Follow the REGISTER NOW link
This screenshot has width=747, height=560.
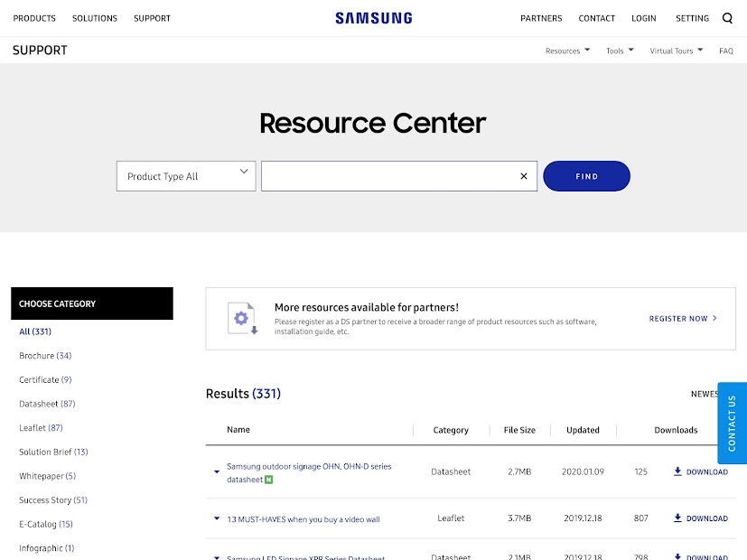click(x=677, y=318)
